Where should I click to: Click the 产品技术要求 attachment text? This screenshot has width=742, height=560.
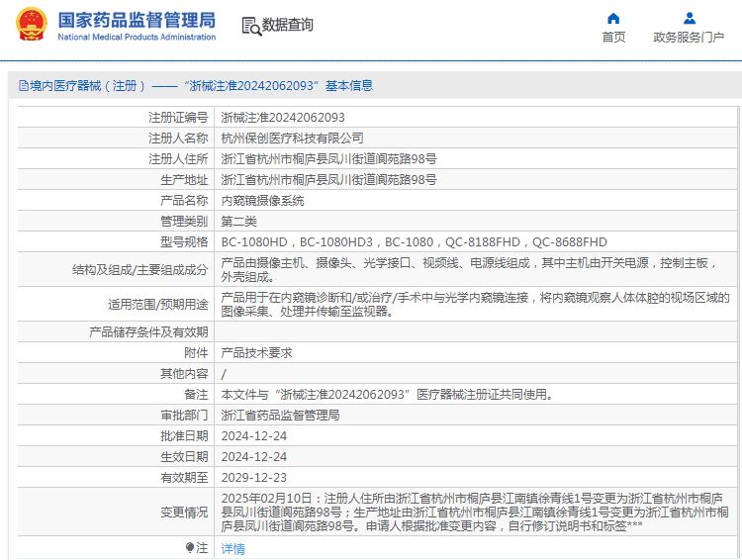click(x=255, y=352)
